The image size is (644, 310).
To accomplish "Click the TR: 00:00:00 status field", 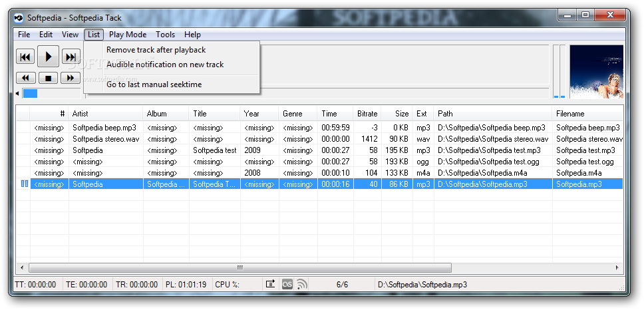I will (x=137, y=285).
